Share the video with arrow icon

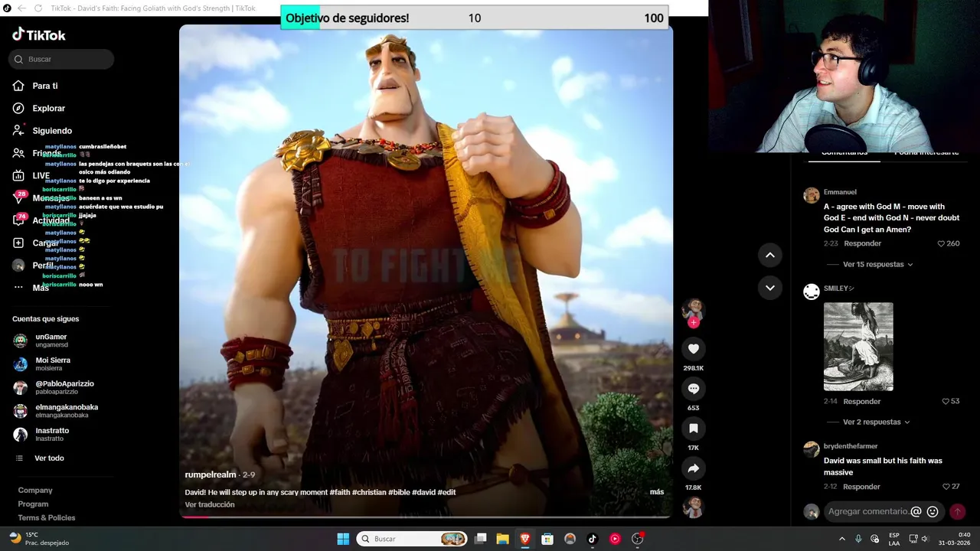click(x=694, y=468)
